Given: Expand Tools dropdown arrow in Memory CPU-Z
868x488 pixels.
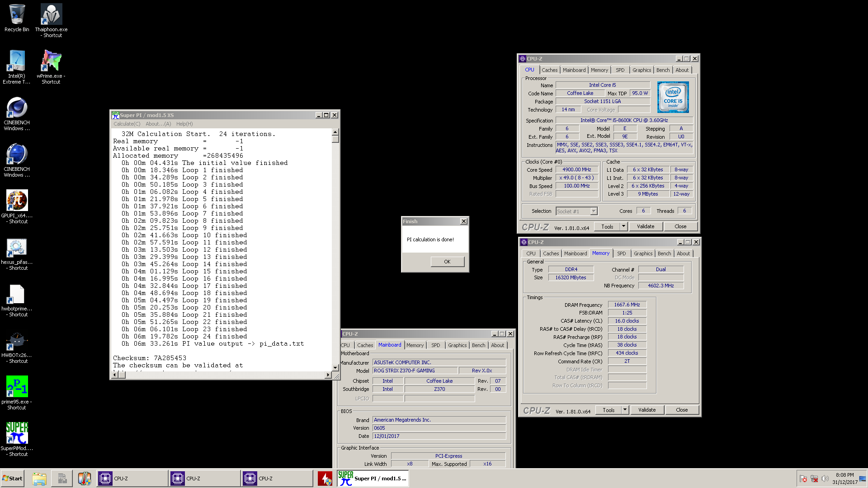Looking at the screenshot, I should 625,410.
